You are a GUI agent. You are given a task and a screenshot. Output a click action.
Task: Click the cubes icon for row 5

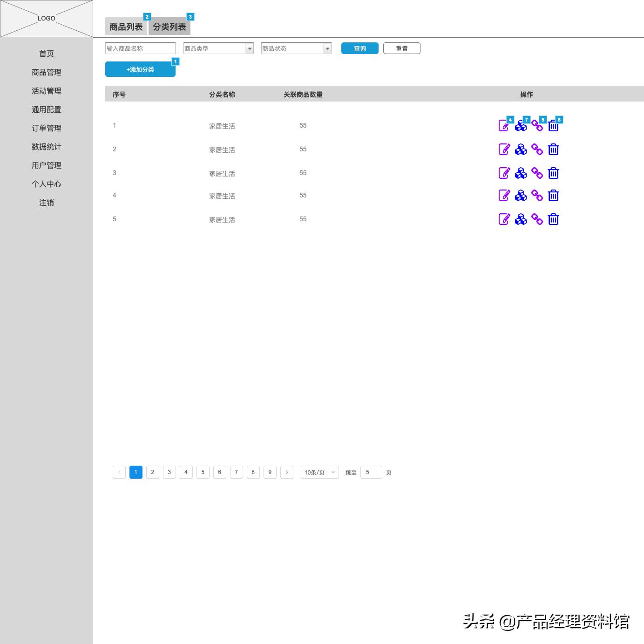[521, 219]
